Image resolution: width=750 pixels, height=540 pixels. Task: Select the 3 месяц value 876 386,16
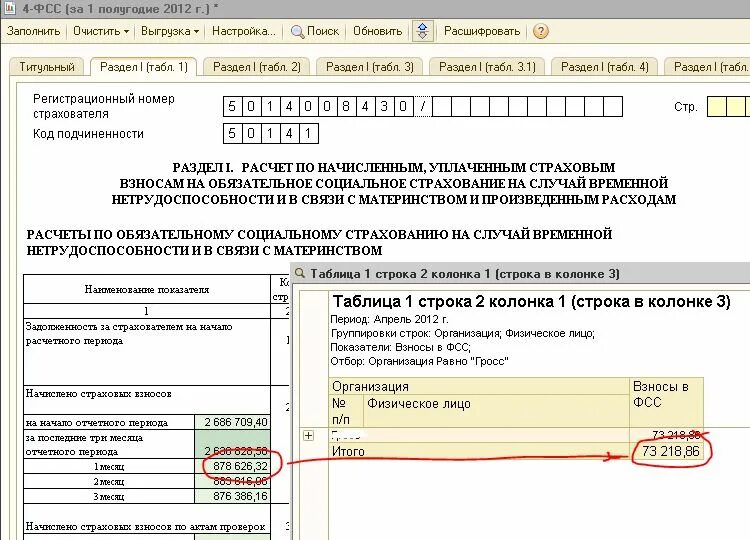232,496
